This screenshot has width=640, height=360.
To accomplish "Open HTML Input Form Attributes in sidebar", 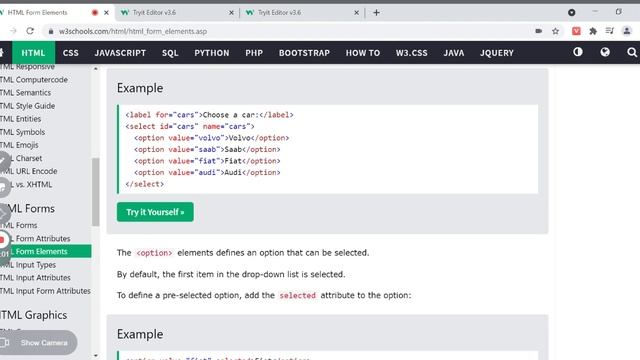I will (45, 291).
